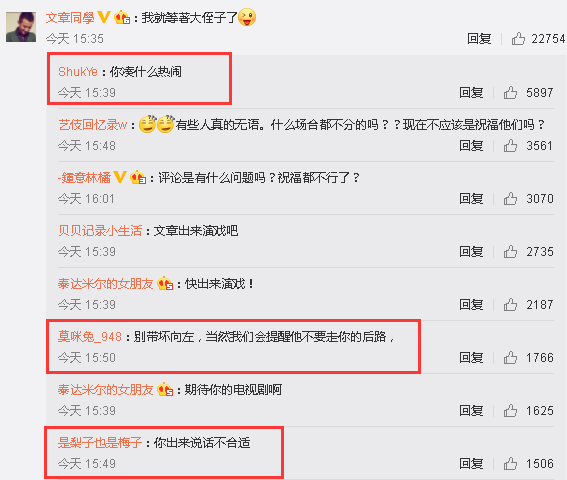Open 艺伎回忆录w's profile
The image size is (567, 480).
(93, 125)
